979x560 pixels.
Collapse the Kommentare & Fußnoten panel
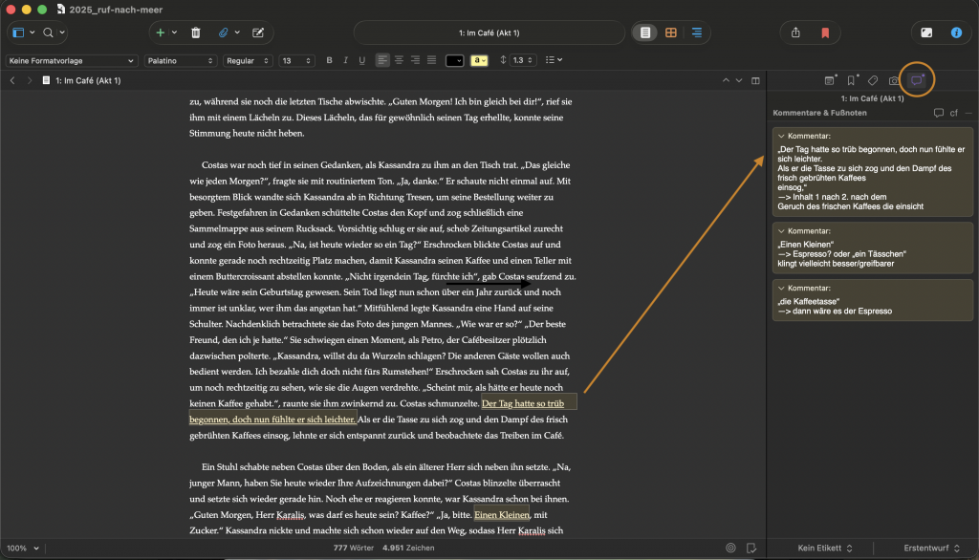[968, 112]
